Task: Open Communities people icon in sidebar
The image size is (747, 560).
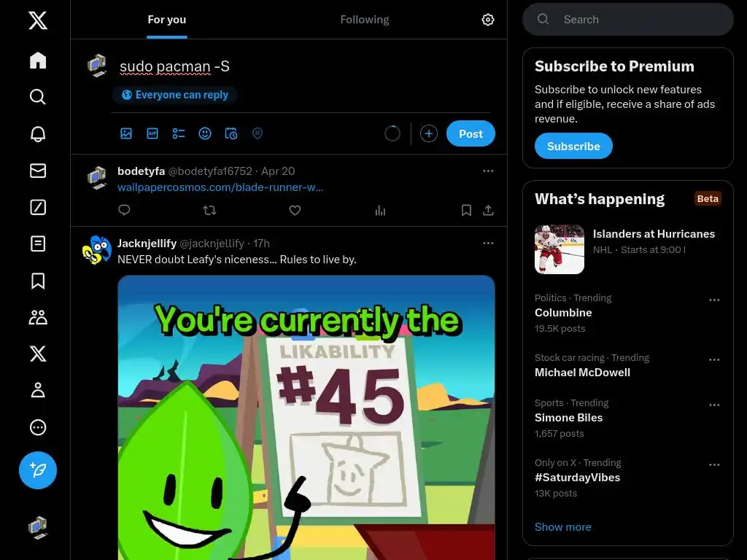Action: tap(38, 317)
